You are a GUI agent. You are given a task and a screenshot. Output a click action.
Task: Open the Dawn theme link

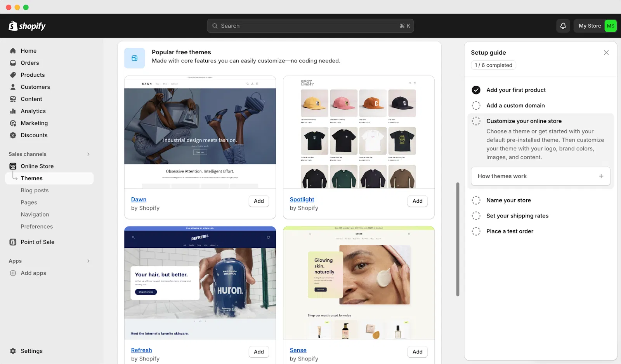click(x=139, y=199)
